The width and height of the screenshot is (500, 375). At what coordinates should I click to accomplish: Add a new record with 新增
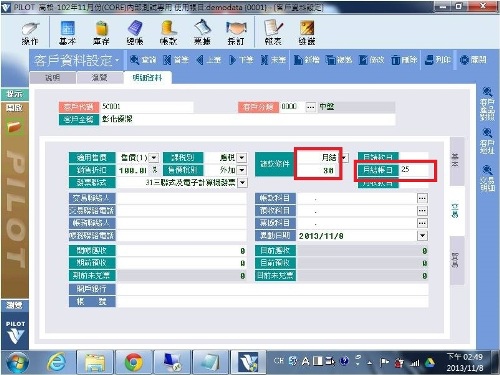pyautogui.click(x=306, y=60)
